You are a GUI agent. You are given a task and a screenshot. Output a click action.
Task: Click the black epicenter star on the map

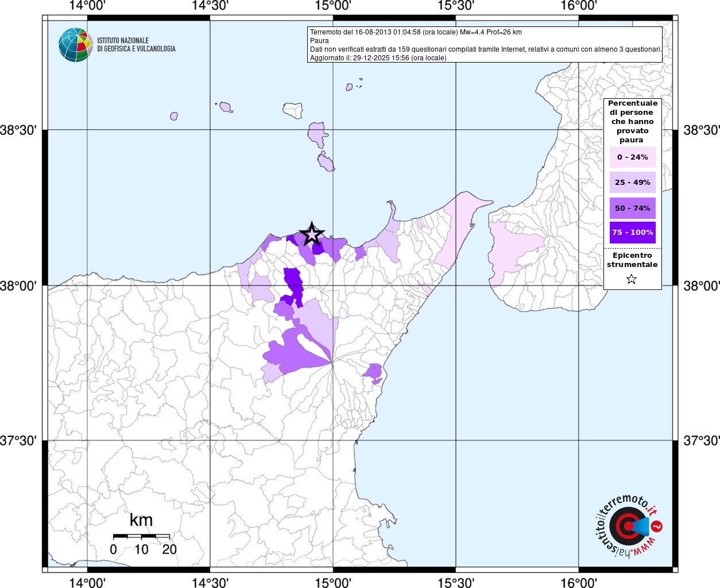(x=311, y=234)
